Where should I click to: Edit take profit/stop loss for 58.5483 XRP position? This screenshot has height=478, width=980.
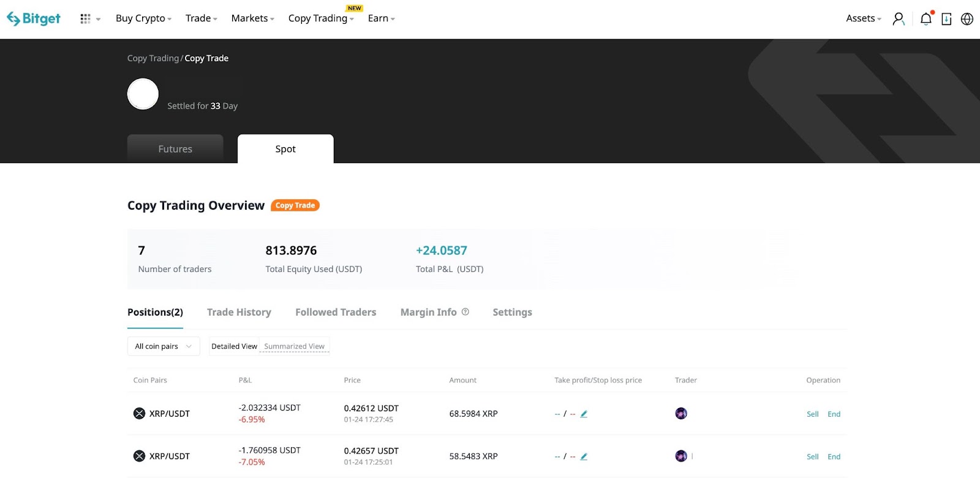584,457
